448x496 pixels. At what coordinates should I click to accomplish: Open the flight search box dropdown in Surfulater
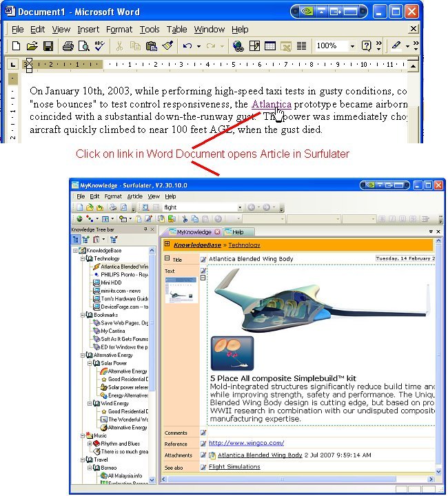tap(240, 207)
